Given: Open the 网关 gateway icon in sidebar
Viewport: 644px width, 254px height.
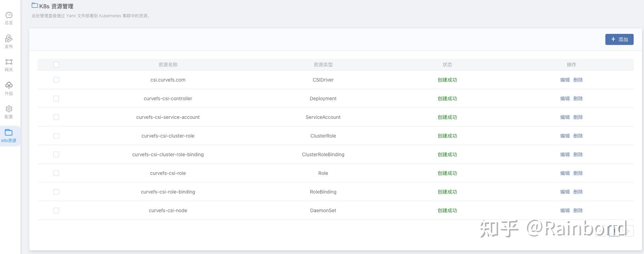Looking at the screenshot, I should coord(9,62).
